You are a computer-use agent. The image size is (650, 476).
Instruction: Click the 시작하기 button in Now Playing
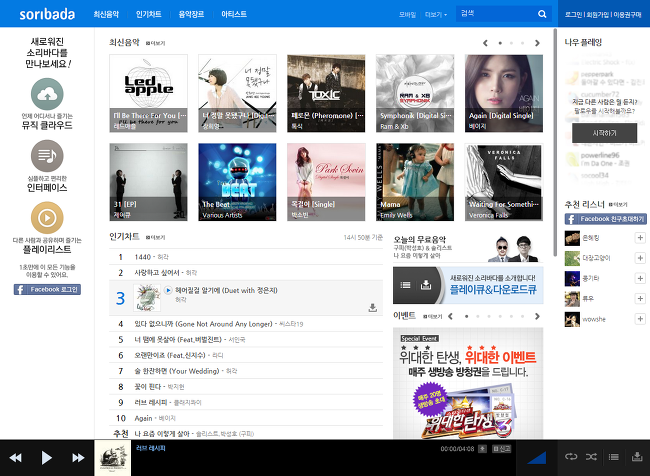pos(604,133)
